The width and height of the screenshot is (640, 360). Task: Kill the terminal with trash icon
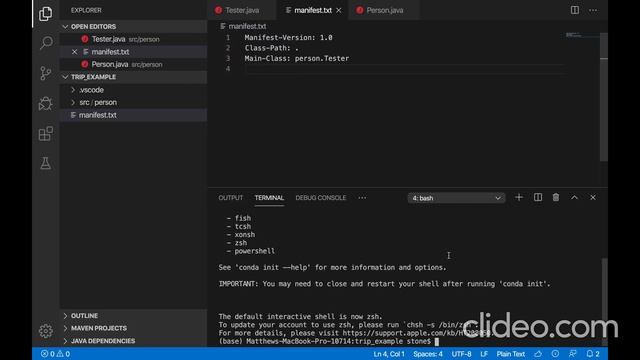tap(556, 198)
